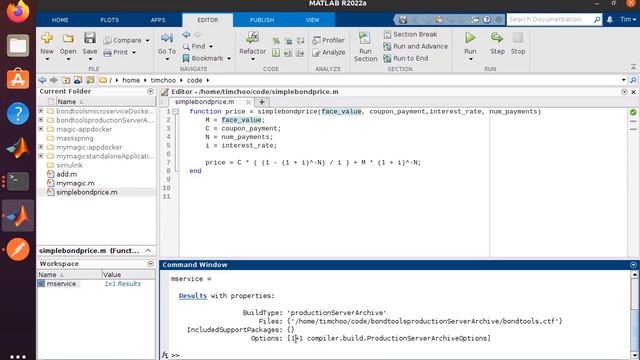Open the Current Folder panel actions menu

click(150, 91)
